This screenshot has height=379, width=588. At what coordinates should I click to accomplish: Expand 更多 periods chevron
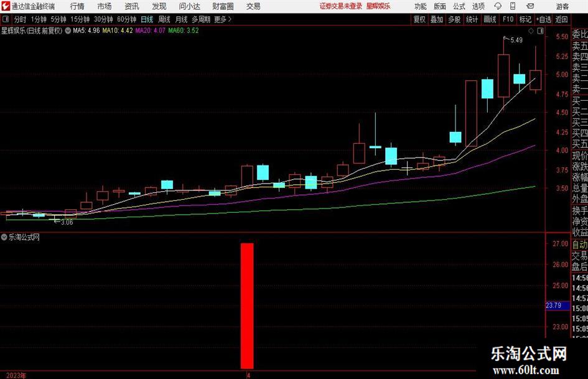230,19
